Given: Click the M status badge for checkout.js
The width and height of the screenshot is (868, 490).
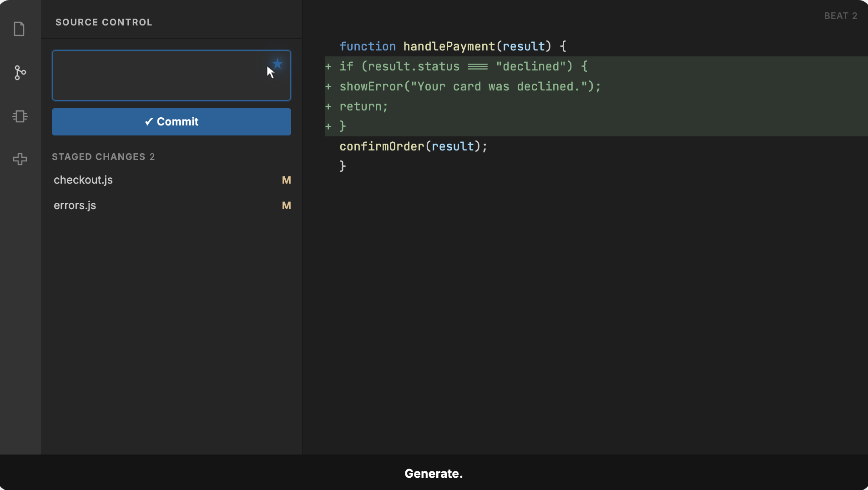Looking at the screenshot, I should click(x=286, y=180).
